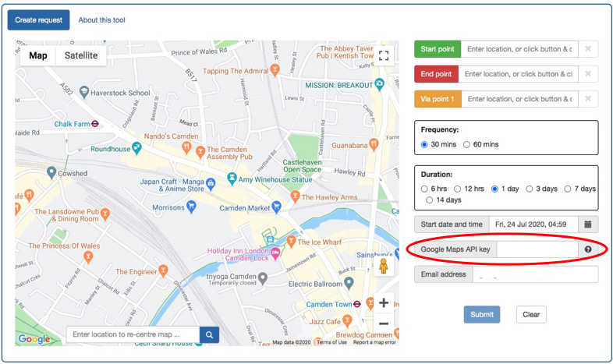This screenshot has width=613, height=364.
Task: Select 14 days duration radio button
Action: click(430, 200)
